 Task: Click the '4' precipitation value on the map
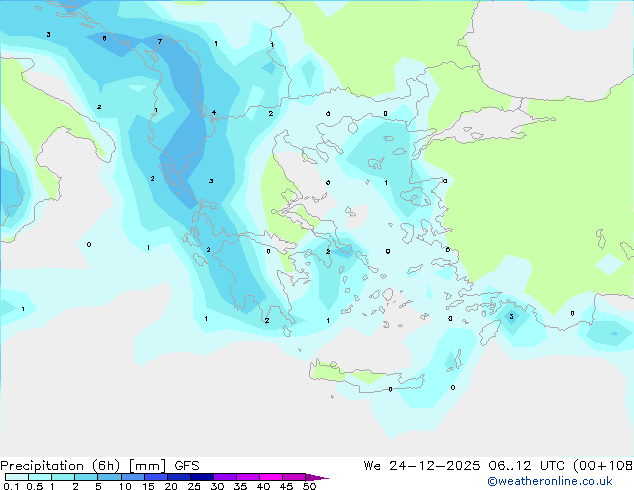point(213,113)
